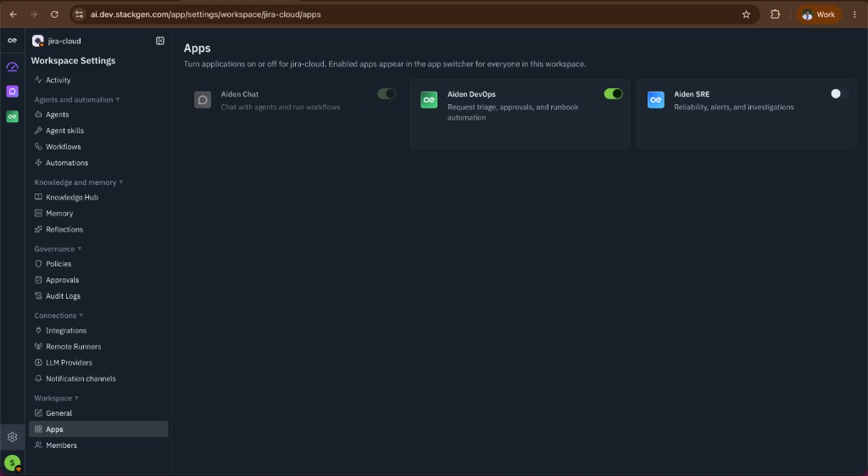This screenshot has height=476, width=868.
Task: Click 'Reliability, alerts, and investigations' description
Action: pyautogui.click(x=733, y=107)
